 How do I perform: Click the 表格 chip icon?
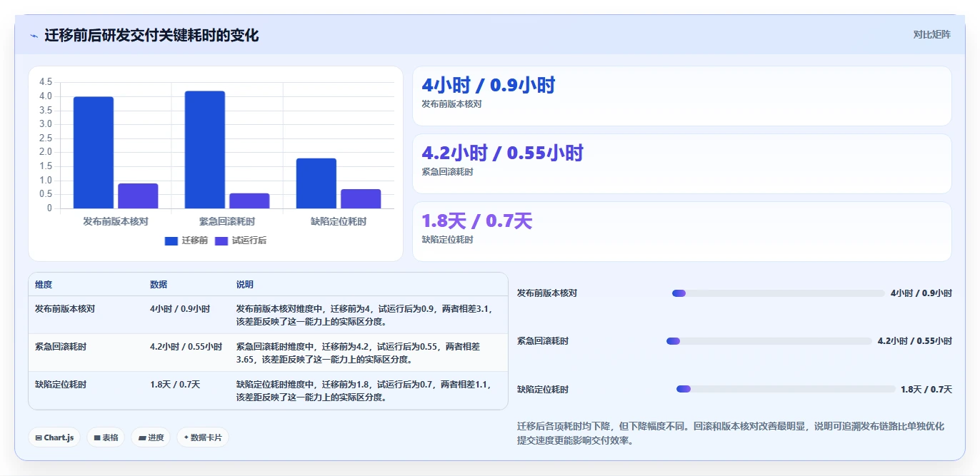pyautogui.click(x=96, y=438)
